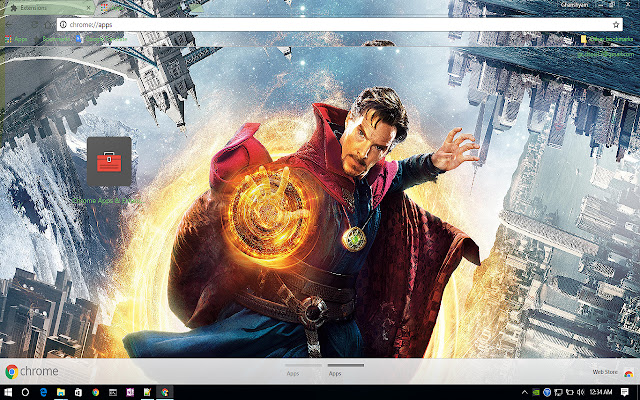
Task: Open the Action Center notifications icon
Action: pyautogui.click(x=624, y=392)
